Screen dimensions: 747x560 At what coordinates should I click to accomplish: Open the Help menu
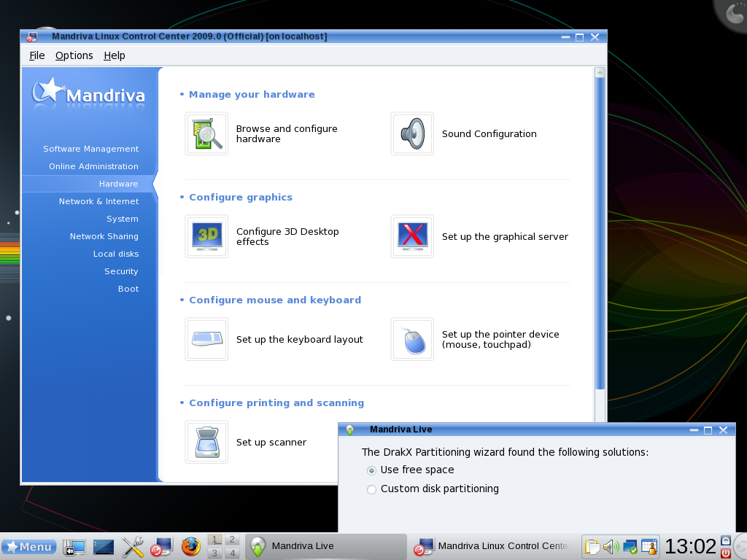click(x=115, y=55)
